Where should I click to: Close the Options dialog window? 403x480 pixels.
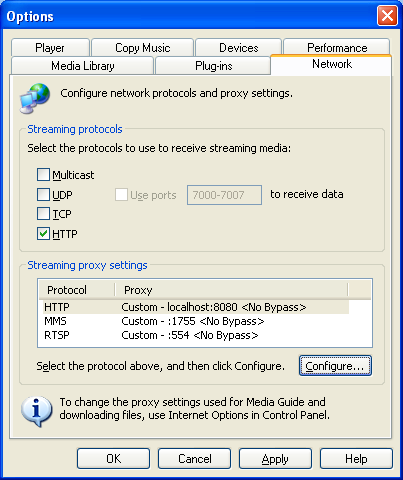tap(387, 15)
